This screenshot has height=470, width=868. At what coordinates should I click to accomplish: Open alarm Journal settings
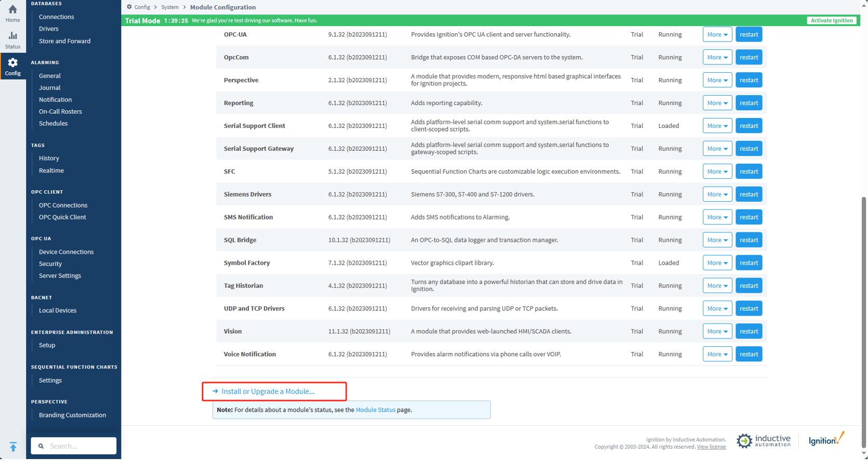50,88
